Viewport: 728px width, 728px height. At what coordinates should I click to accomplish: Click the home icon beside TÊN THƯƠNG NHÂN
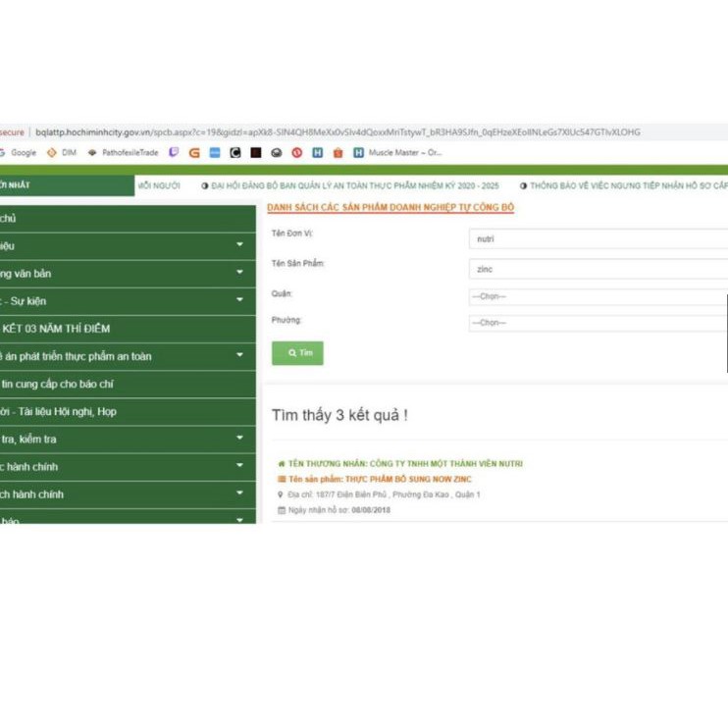[x=282, y=464]
